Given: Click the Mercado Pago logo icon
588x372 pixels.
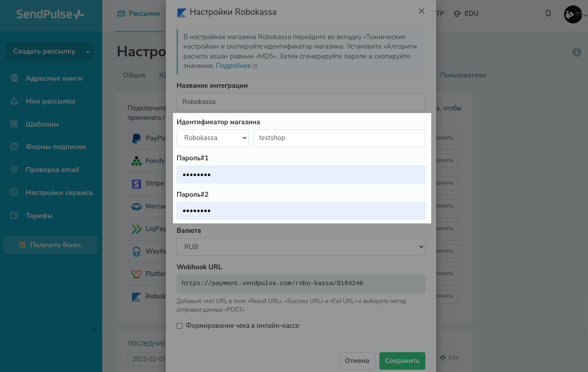Looking at the screenshot, I should pyautogui.click(x=136, y=206).
